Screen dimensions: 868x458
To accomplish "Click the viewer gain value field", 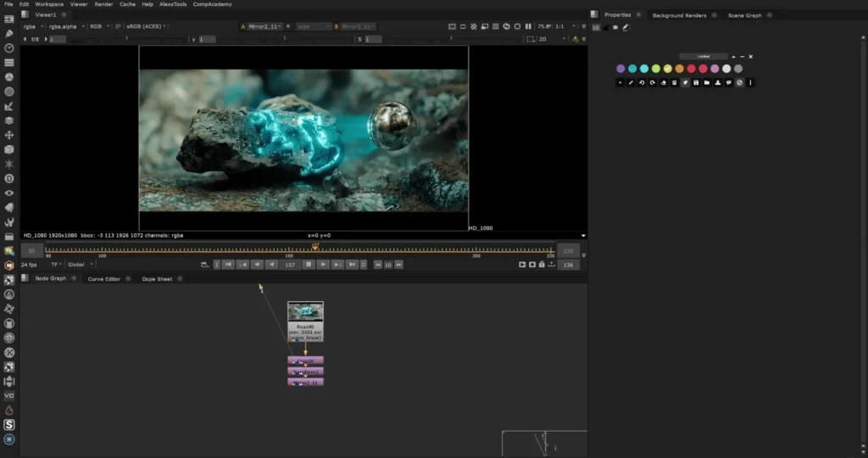I will click(58, 39).
